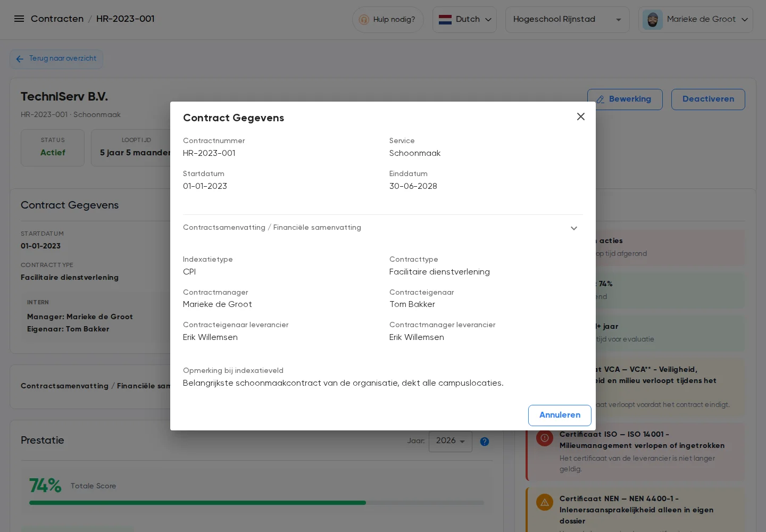Click the Einddatum value 30-06-2028
The image size is (766, 532).
click(413, 186)
